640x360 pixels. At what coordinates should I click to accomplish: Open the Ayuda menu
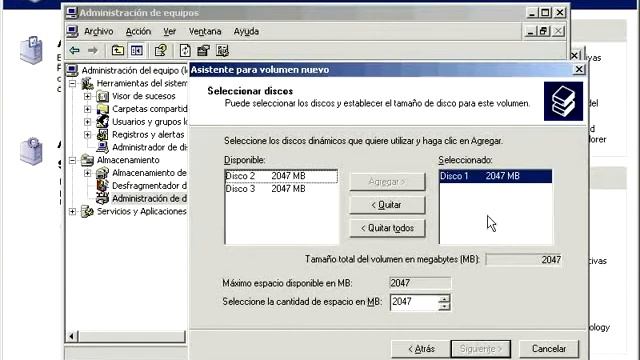(x=246, y=31)
